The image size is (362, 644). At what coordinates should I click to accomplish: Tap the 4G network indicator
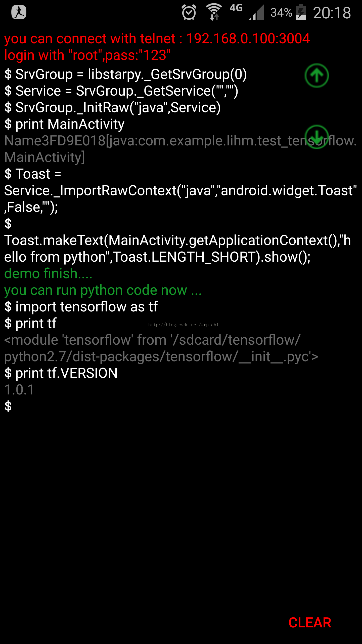point(236,8)
